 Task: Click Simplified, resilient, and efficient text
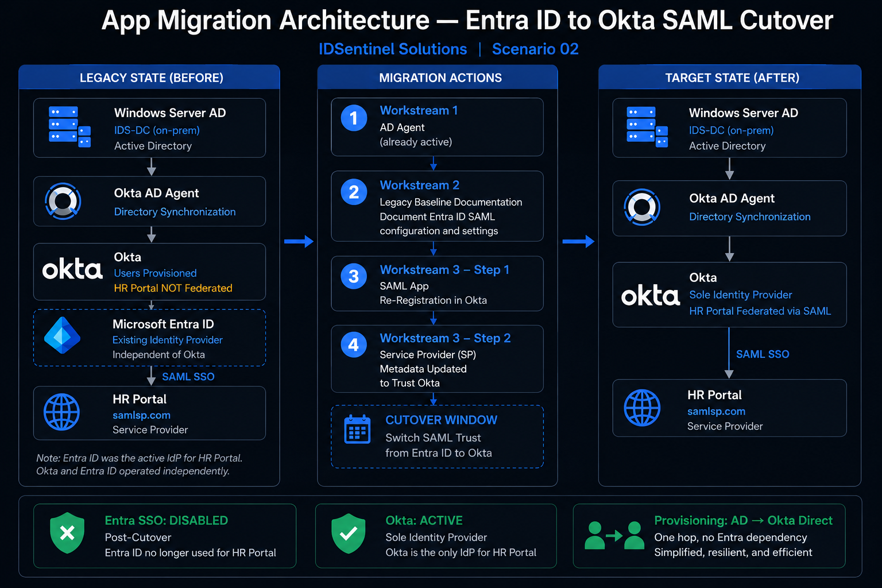click(733, 552)
